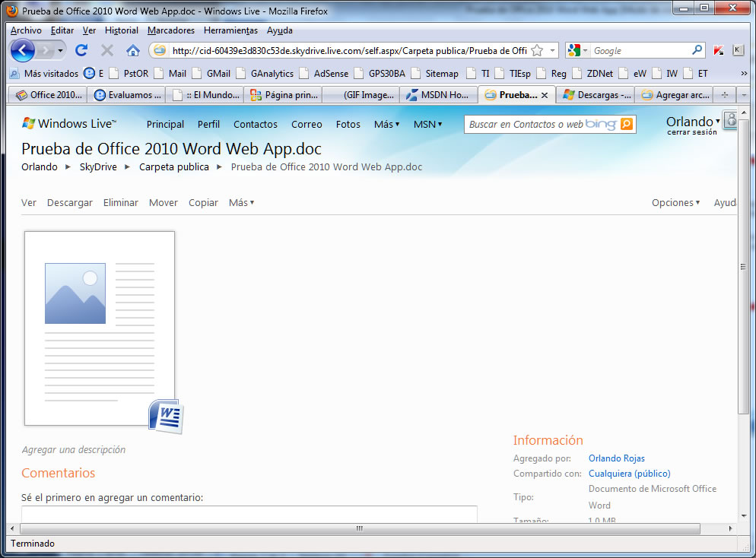Switch to the Evaluamos tab
The image size is (756, 558).
[x=127, y=95]
